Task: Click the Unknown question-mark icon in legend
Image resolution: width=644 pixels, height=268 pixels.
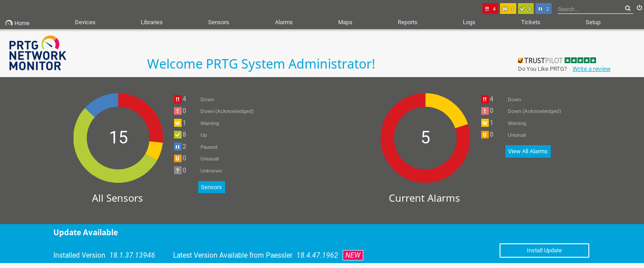Action: tap(178, 170)
